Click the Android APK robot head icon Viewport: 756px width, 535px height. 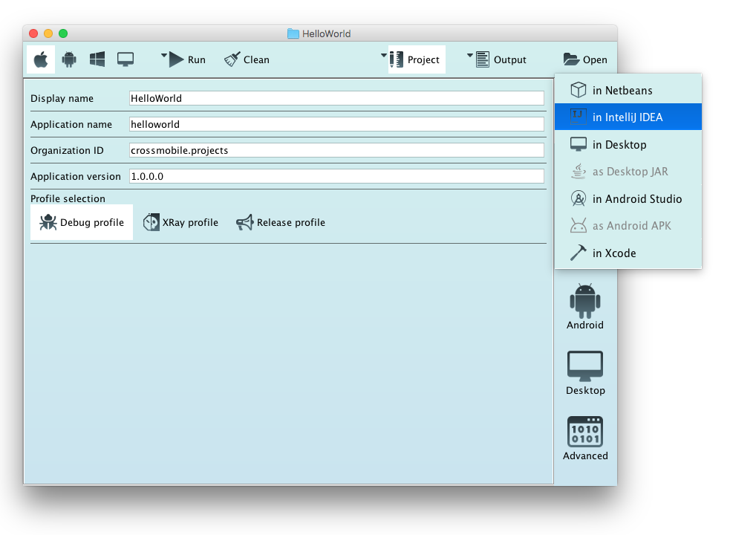pos(578,225)
